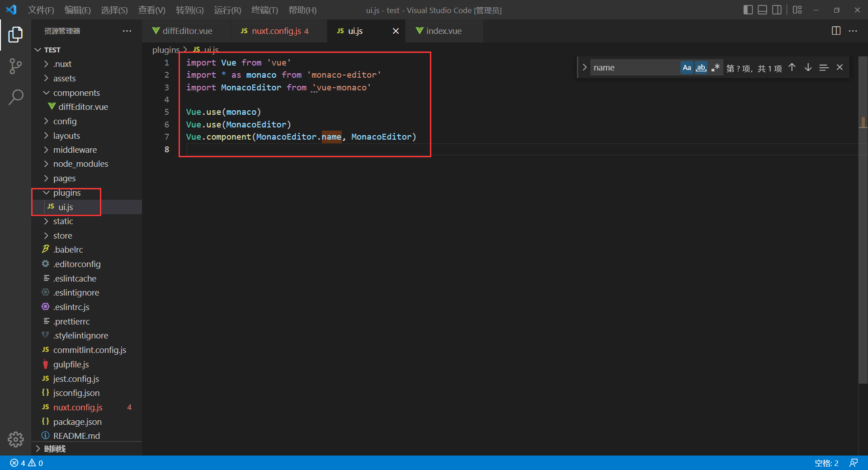The image size is (868, 470).
Task: Open the Source Control view
Action: tap(15, 66)
